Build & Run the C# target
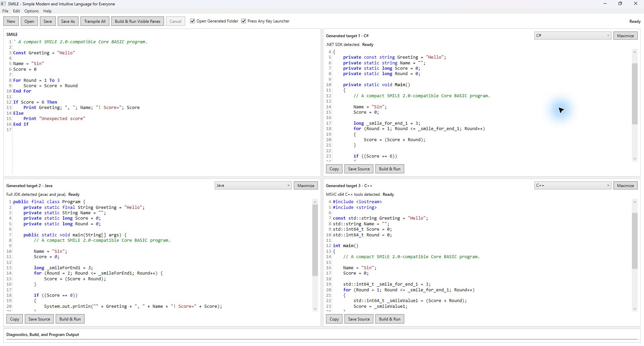The width and height of the screenshot is (644, 346). (390, 169)
